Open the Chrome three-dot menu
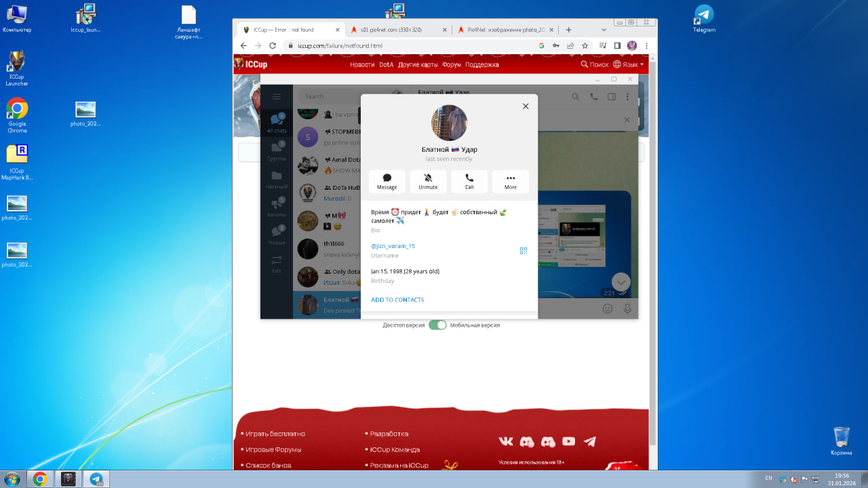Image resolution: width=868 pixels, height=488 pixels. tap(646, 45)
